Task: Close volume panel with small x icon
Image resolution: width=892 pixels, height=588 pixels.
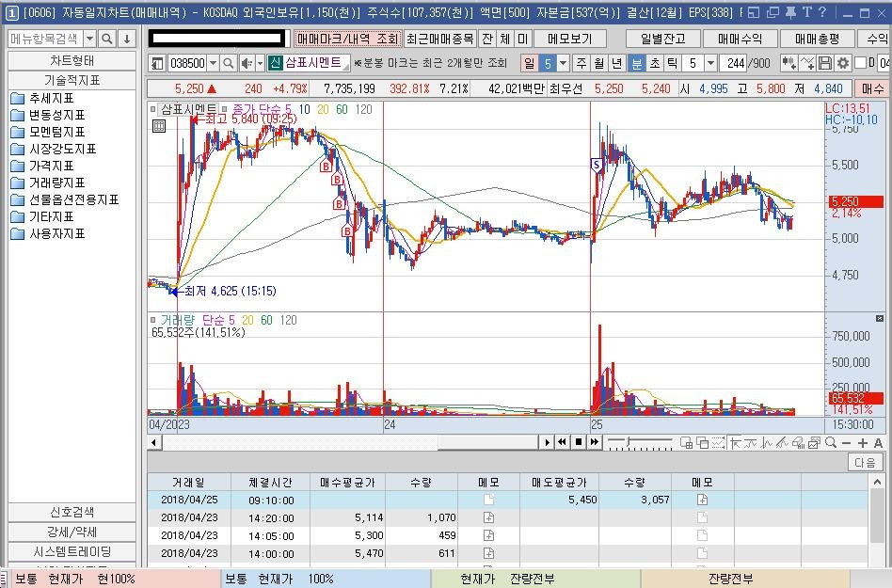Action: point(880,318)
